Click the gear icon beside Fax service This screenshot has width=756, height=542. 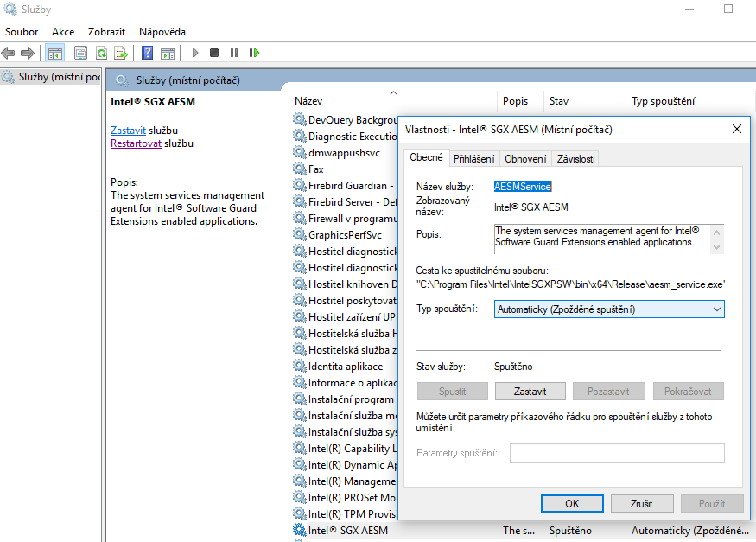(x=300, y=169)
